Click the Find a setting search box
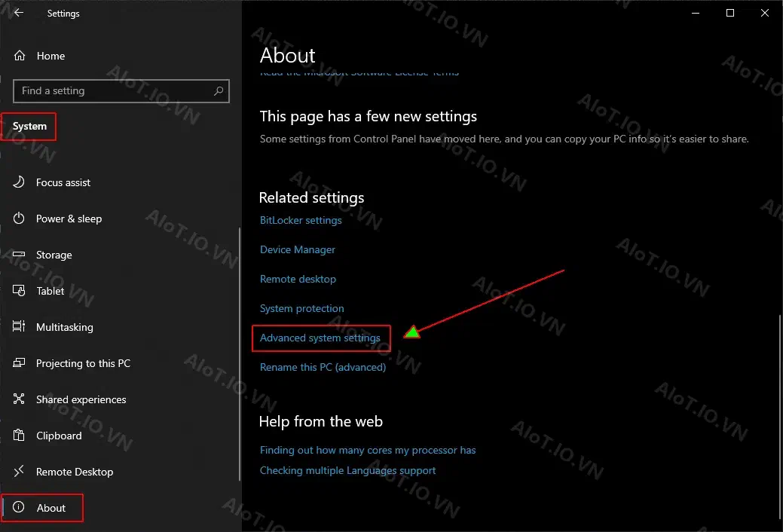783x532 pixels. click(121, 91)
